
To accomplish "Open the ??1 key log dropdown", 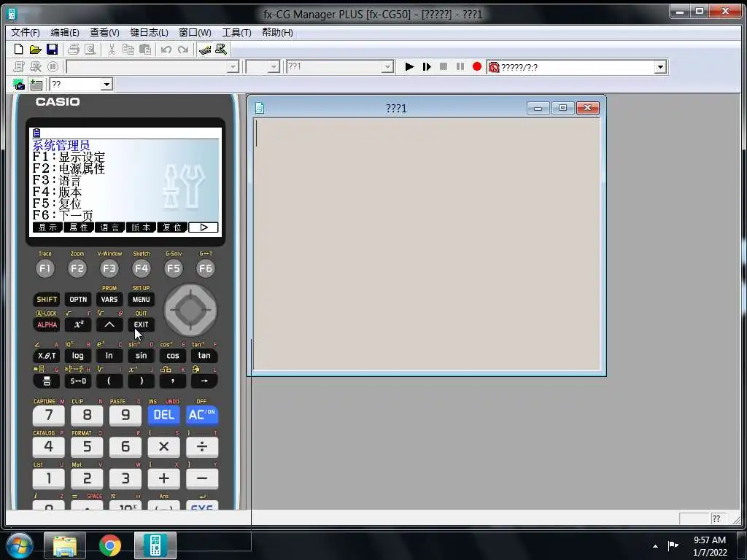I will click(x=388, y=66).
